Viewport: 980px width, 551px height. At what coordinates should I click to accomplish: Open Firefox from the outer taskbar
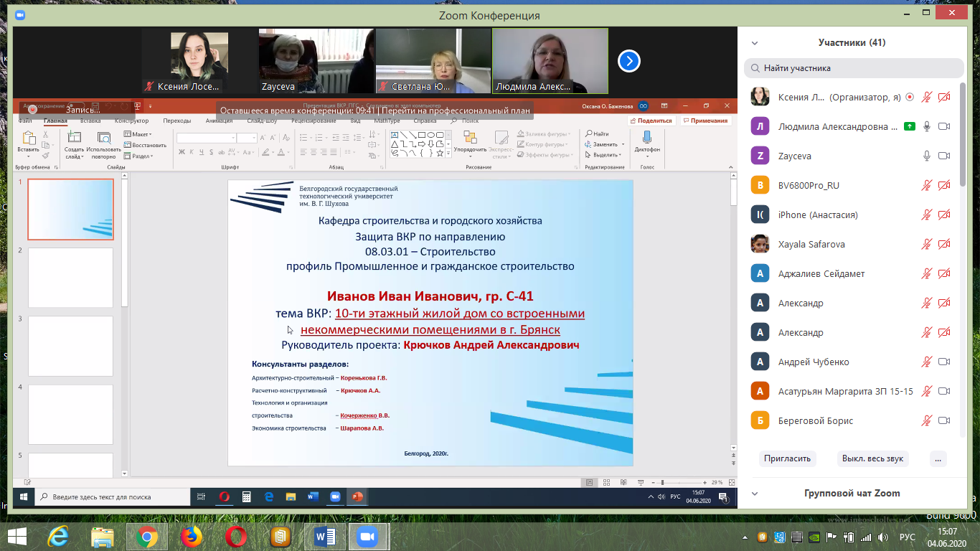(191, 537)
